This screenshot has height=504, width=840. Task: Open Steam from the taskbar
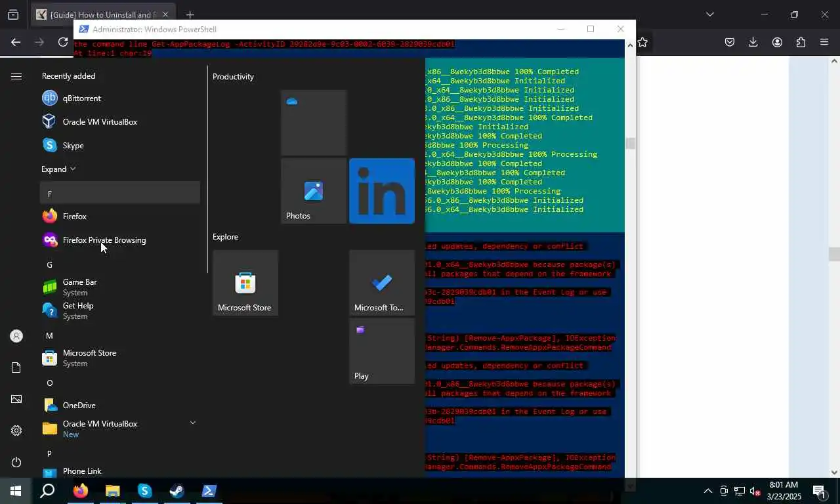tap(177, 491)
